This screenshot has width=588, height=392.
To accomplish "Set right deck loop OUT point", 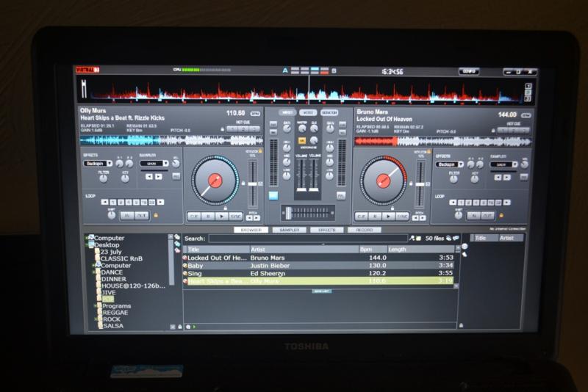I will click(x=487, y=216).
